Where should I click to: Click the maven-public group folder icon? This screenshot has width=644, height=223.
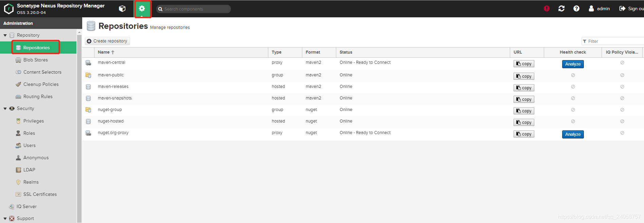88,75
